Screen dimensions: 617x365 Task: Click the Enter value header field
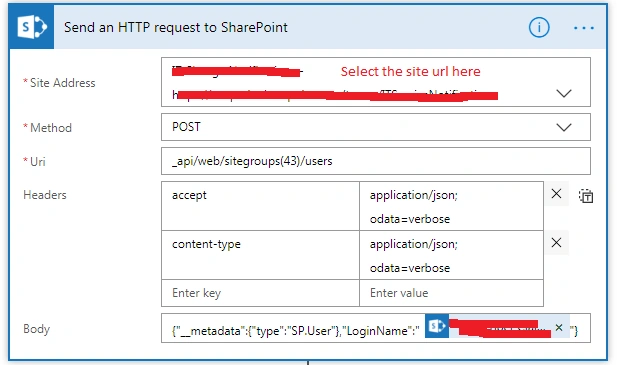pyautogui.click(x=451, y=293)
